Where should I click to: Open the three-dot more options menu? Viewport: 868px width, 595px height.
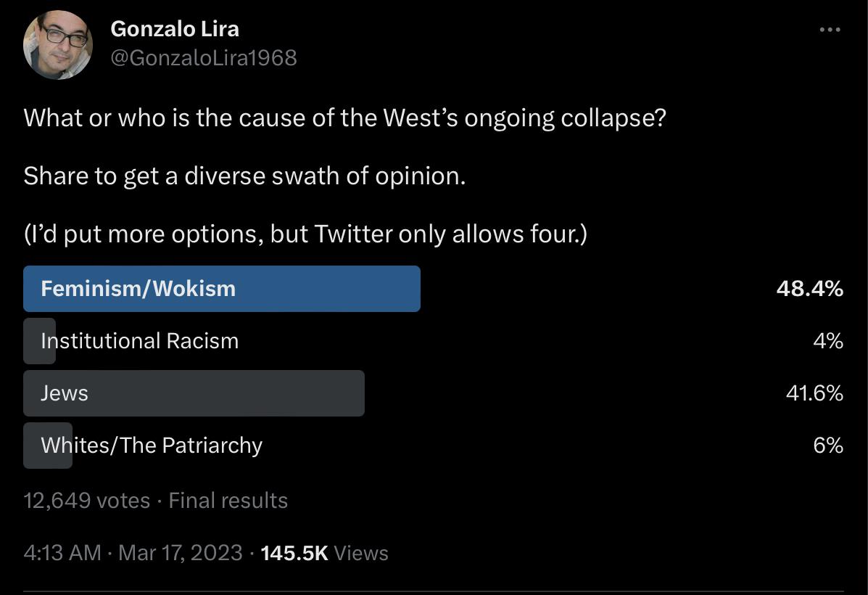(x=830, y=29)
